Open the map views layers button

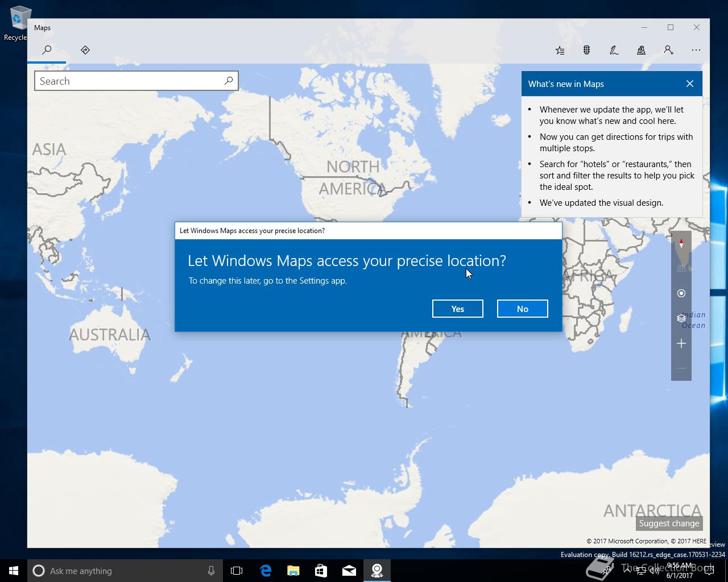(681, 318)
